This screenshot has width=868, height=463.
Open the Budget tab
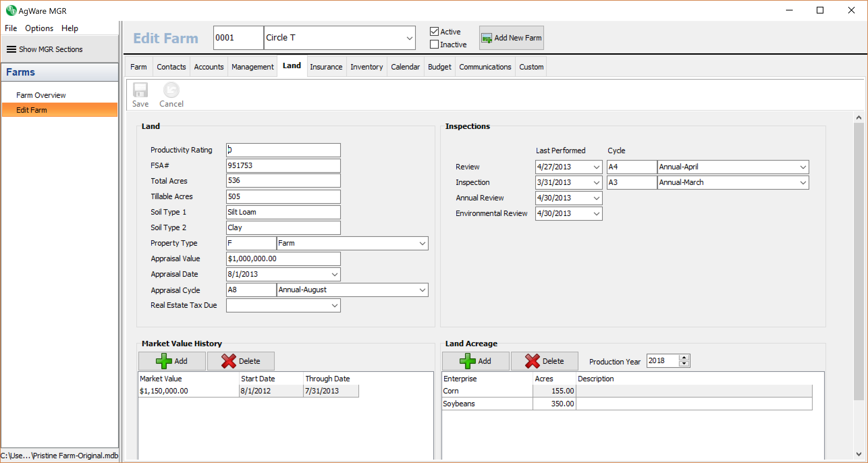click(x=439, y=67)
